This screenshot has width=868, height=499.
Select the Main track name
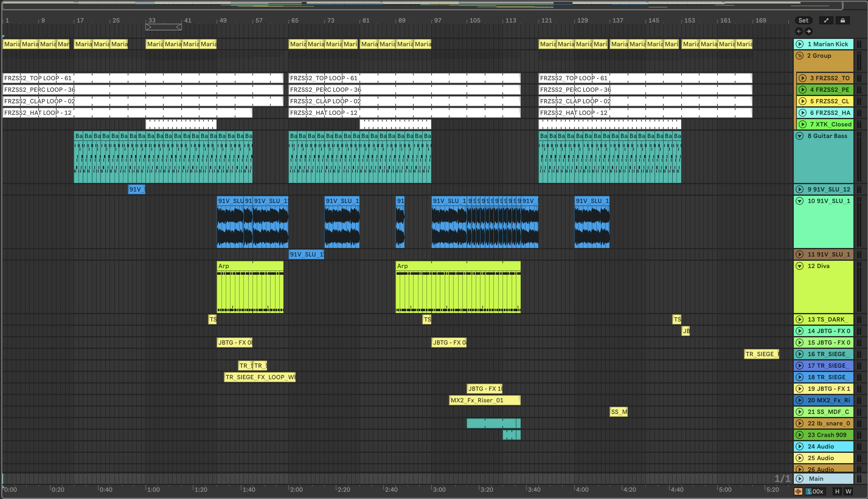(x=816, y=479)
